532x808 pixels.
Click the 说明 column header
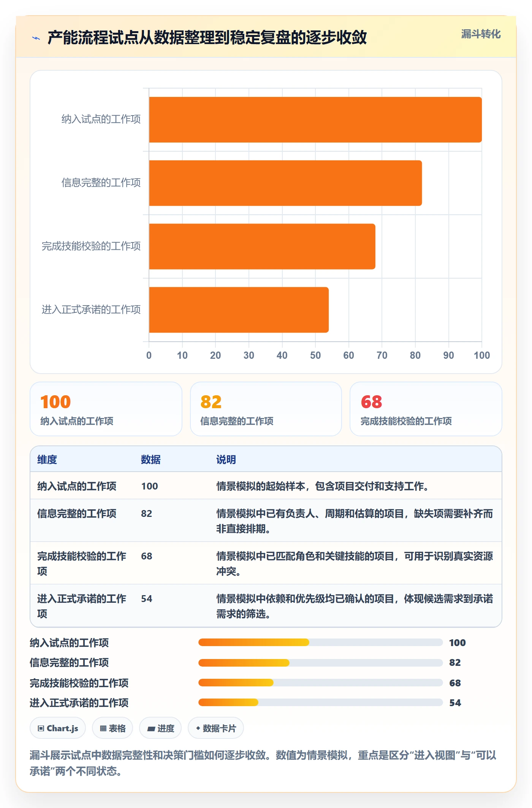pyautogui.click(x=226, y=459)
